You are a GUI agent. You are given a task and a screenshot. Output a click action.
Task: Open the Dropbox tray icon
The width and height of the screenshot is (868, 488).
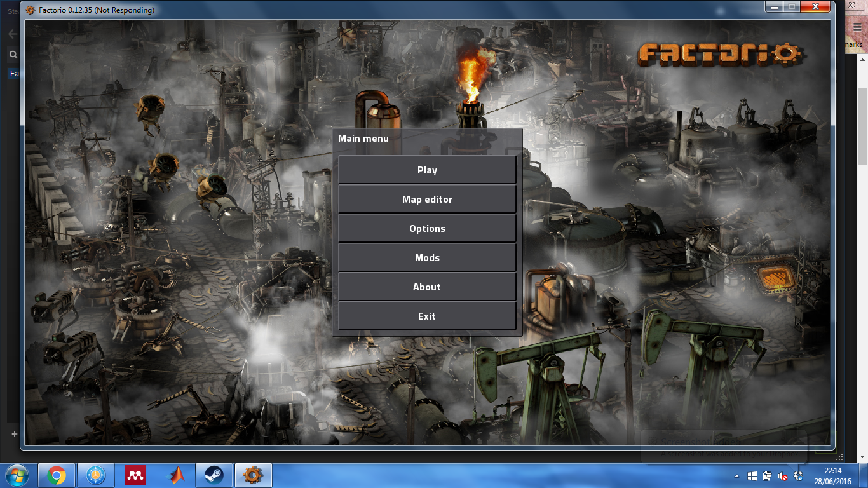pos(799,475)
